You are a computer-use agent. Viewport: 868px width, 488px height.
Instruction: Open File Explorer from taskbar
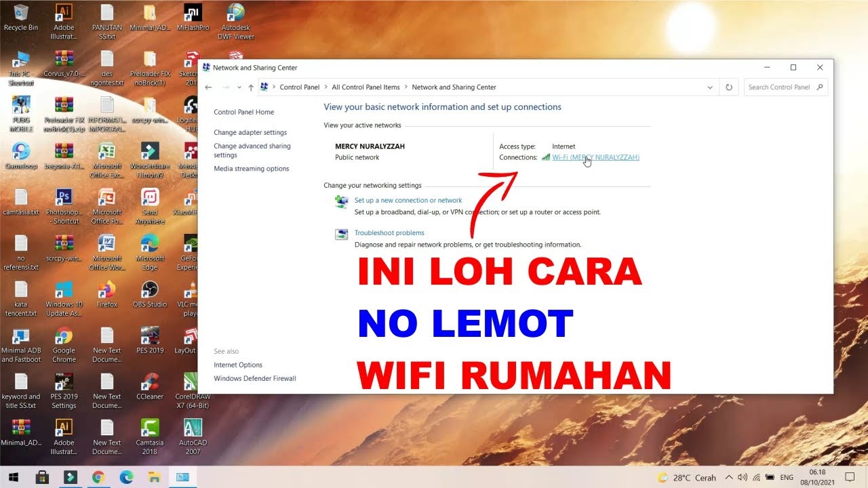(x=155, y=477)
